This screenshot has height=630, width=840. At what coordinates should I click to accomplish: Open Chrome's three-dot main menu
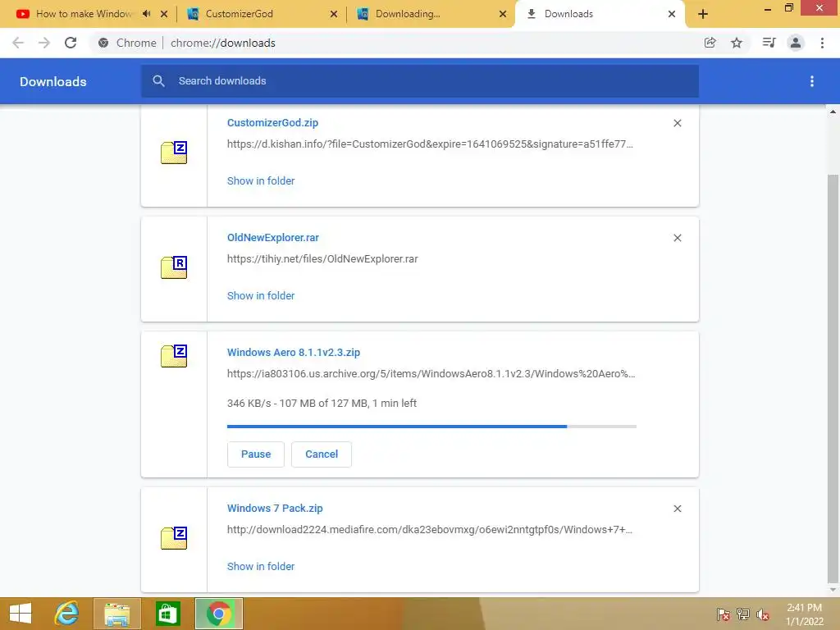click(x=822, y=43)
